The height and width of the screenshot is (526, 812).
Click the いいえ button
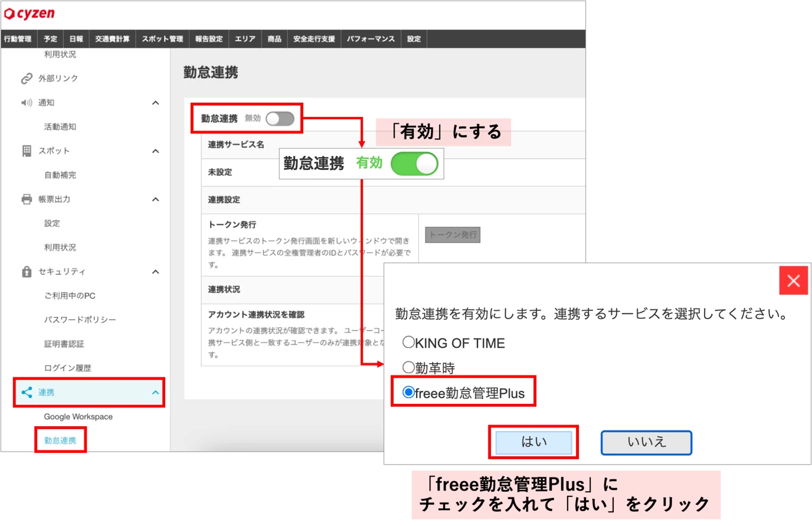click(x=646, y=442)
